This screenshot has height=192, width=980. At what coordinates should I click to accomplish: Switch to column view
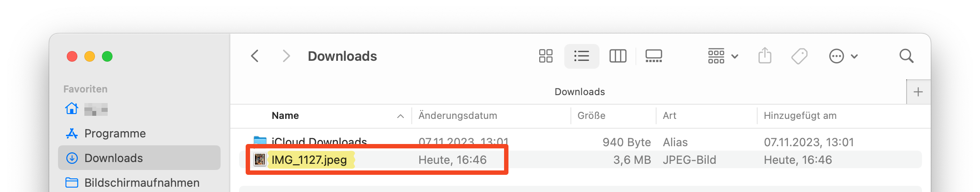click(617, 56)
